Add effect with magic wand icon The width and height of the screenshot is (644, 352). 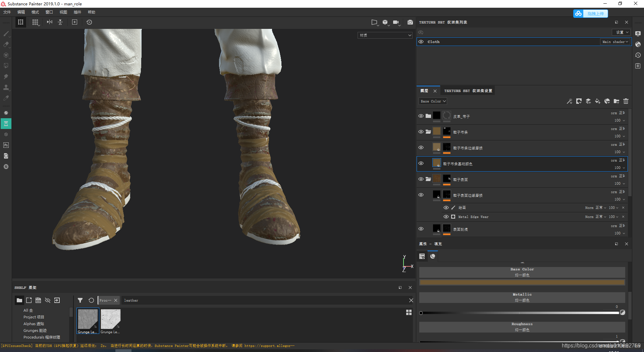point(570,101)
